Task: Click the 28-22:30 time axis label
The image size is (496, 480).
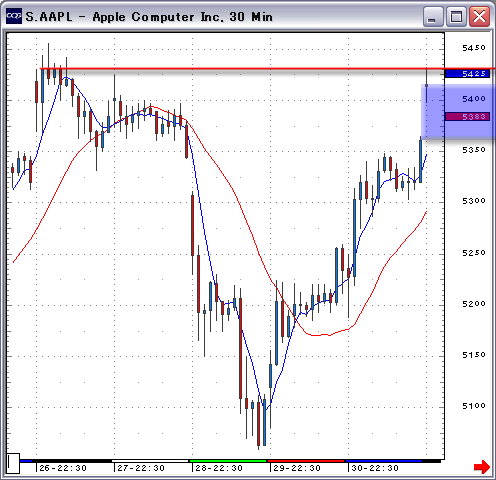Action: [219, 468]
